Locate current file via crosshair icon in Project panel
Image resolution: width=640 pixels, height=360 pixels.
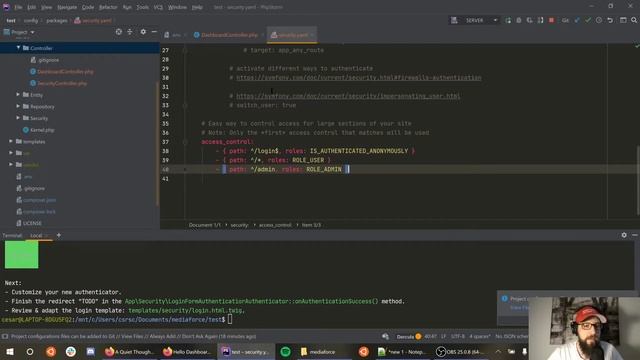click(118, 31)
